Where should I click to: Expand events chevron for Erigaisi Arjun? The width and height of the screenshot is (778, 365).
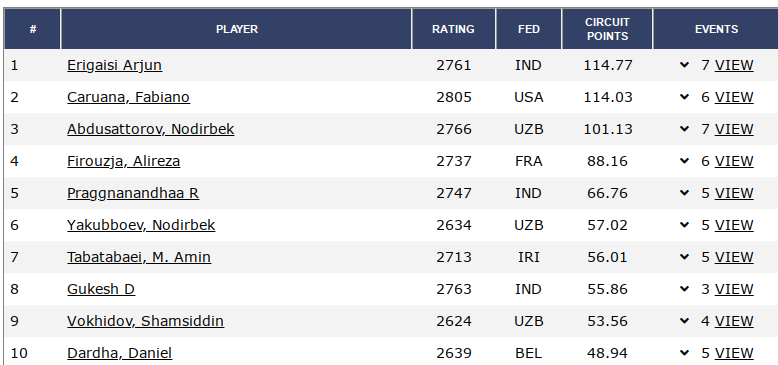[x=685, y=65]
